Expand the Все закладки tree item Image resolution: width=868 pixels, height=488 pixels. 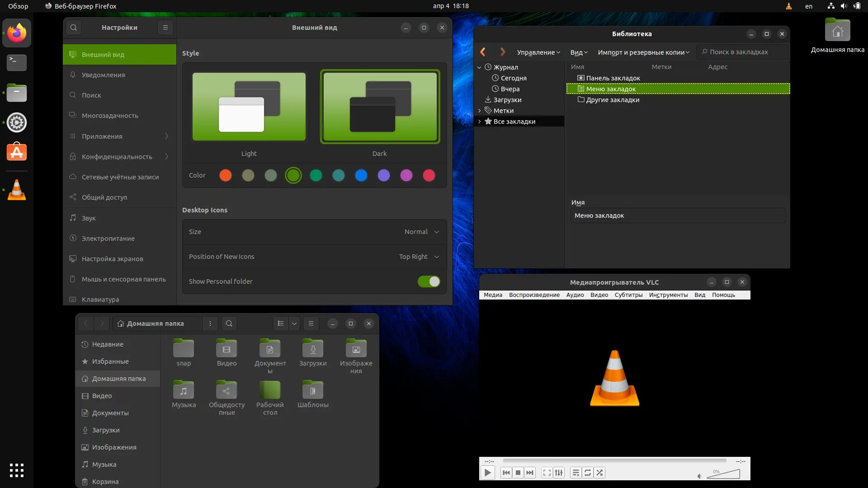(x=480, y=122)
